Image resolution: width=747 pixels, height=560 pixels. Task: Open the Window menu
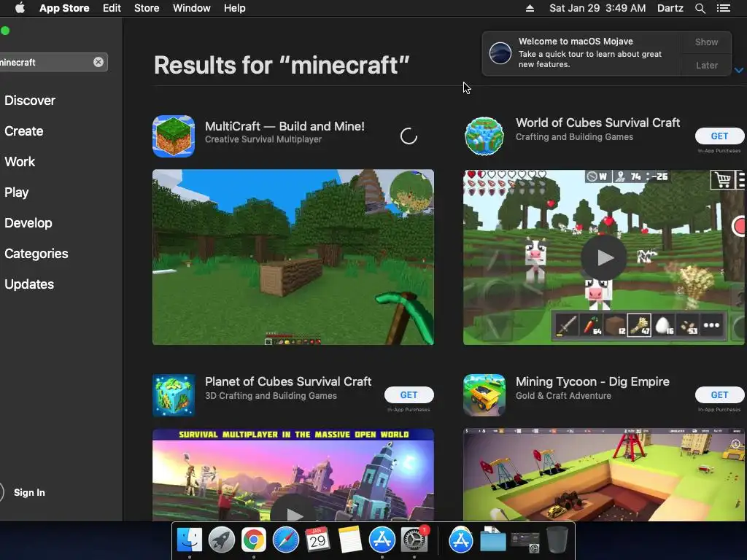(192, 8)
